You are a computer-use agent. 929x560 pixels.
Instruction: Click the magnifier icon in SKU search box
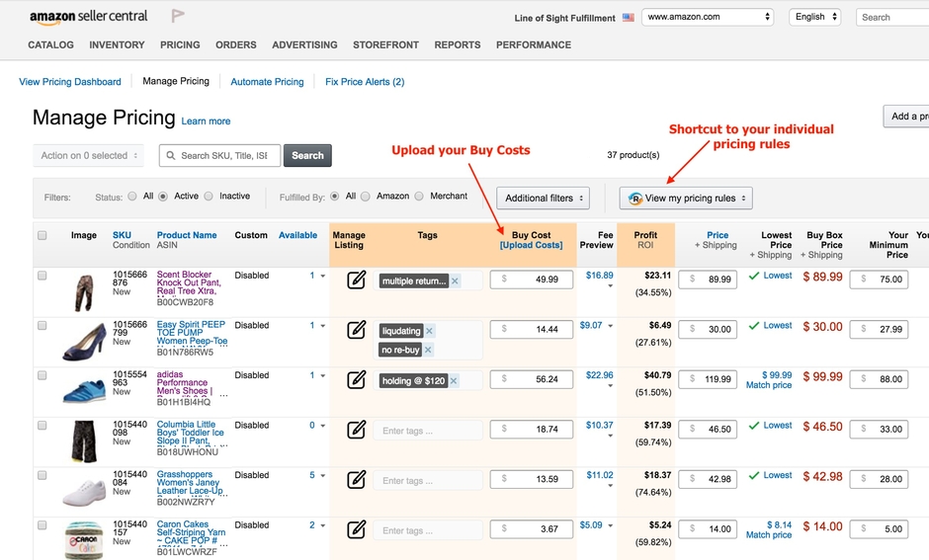pyautogui.click(x=171, y=156)
